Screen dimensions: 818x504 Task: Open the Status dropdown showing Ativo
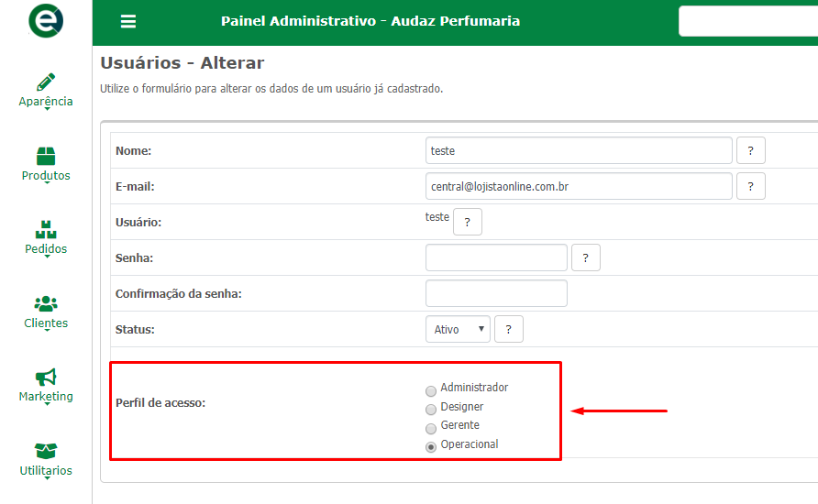[458, 329]
